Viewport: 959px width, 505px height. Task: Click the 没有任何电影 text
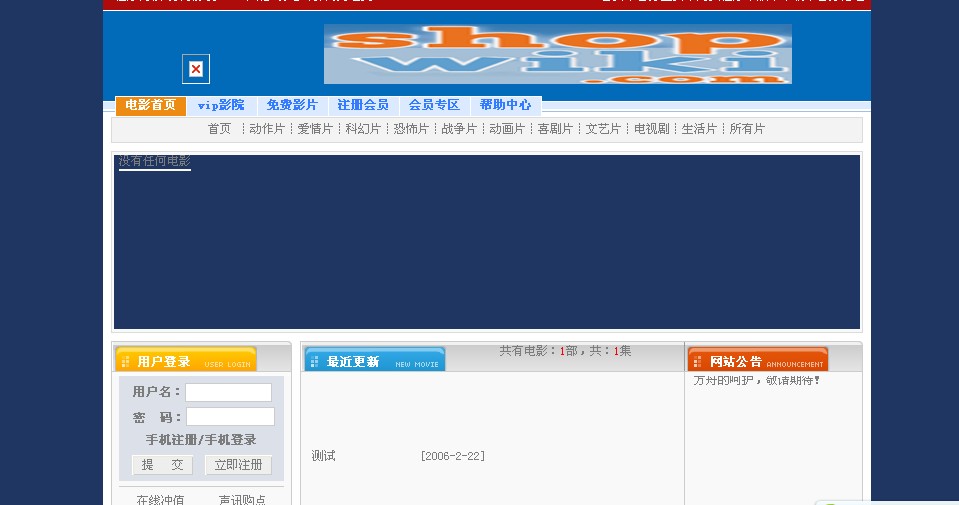click(155, 161)
